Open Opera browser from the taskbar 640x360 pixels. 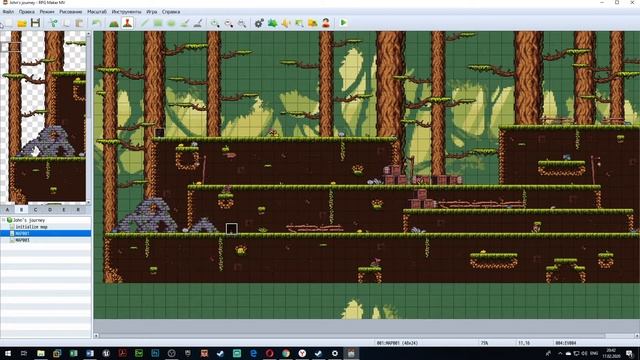pos(269,353)
